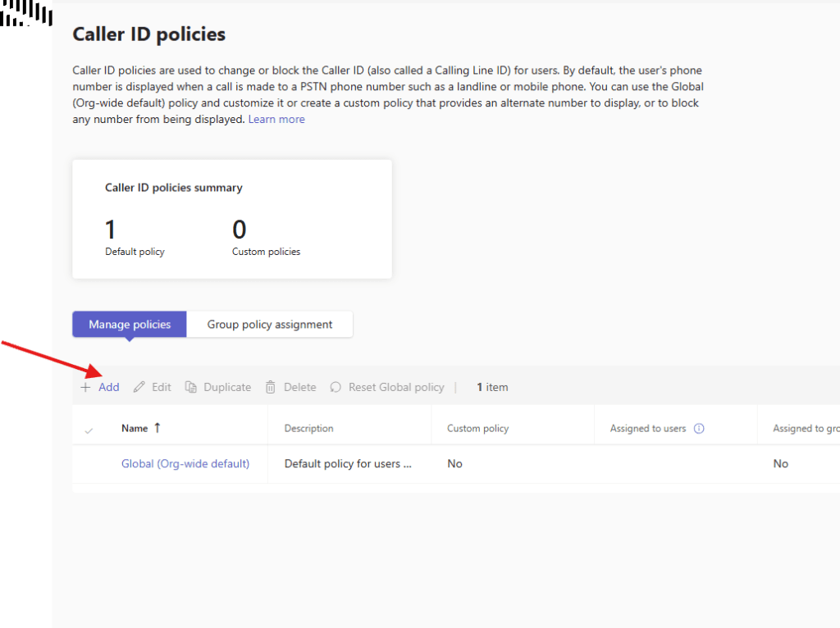
Task: Click the trash can Delete icon
Action: click(x=271, y=387)
